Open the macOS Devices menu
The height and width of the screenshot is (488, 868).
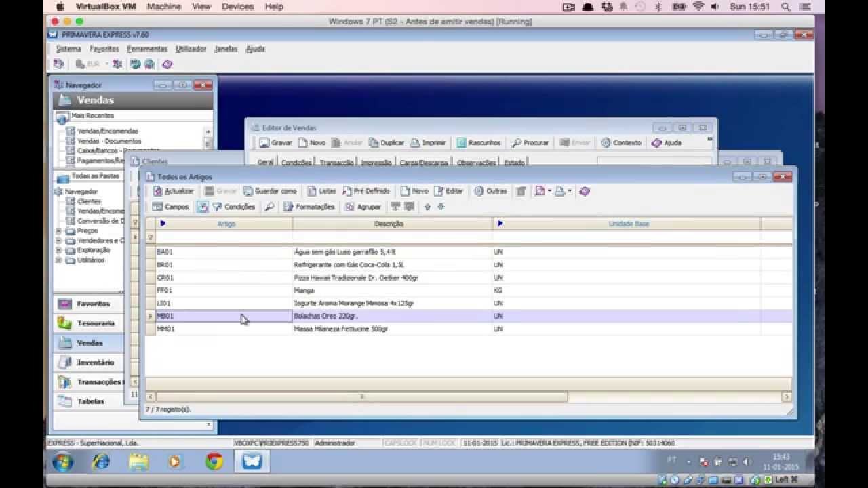tap(237, 7)
